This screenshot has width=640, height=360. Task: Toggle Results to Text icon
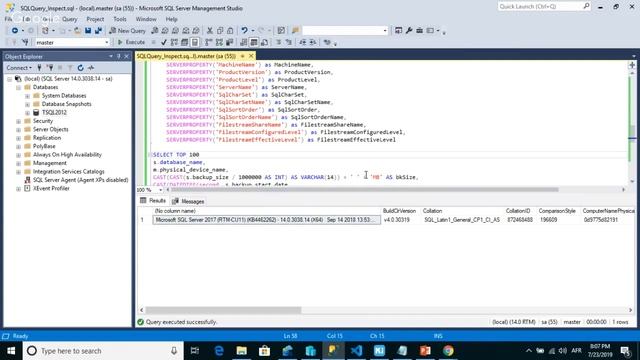coord(244,42)
